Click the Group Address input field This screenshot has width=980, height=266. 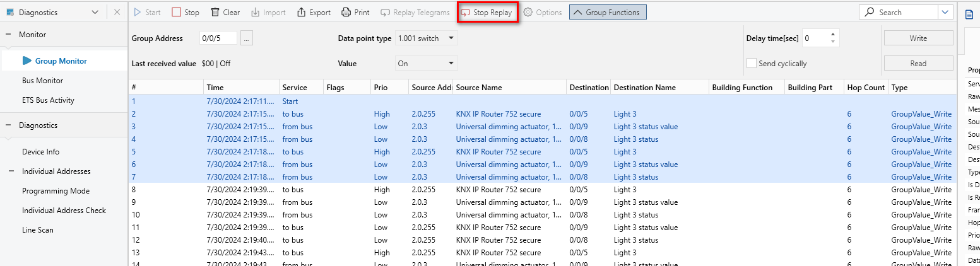(x=218, y=38)
